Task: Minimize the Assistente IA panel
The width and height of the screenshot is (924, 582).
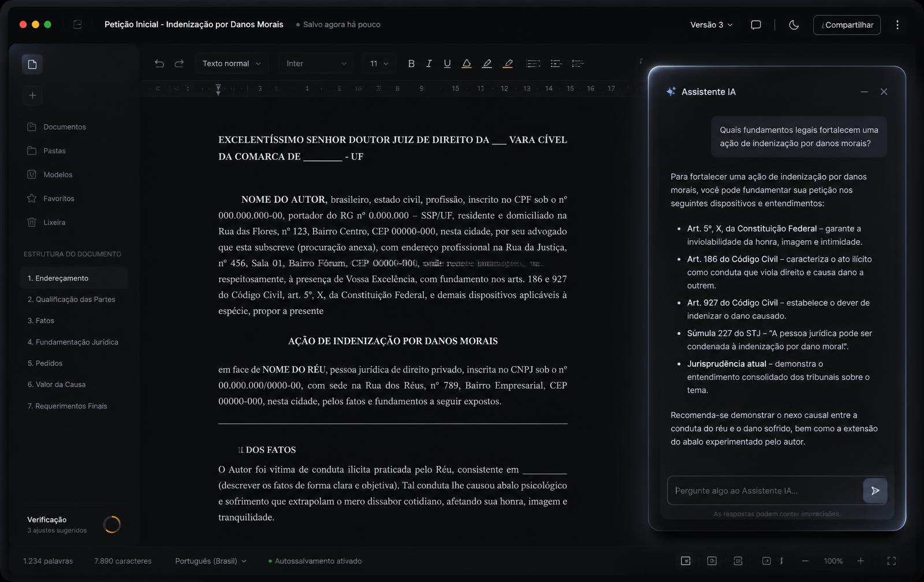Action: (x=864, y=92)
